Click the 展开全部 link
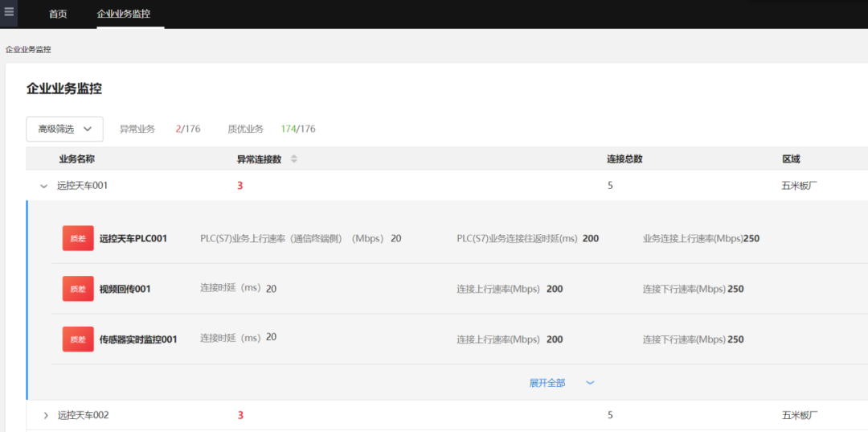The width and height of the screenshot is (868, 432). point(547,383)
